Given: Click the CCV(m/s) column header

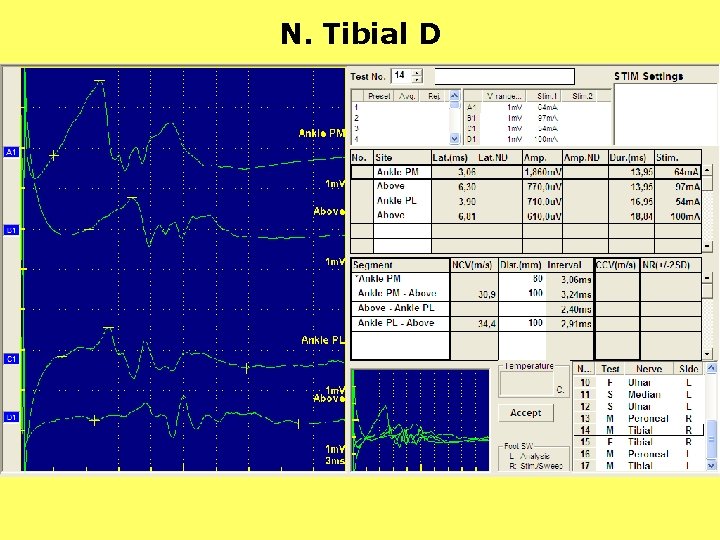Looking at the screenshot, I should coord(616,265).
